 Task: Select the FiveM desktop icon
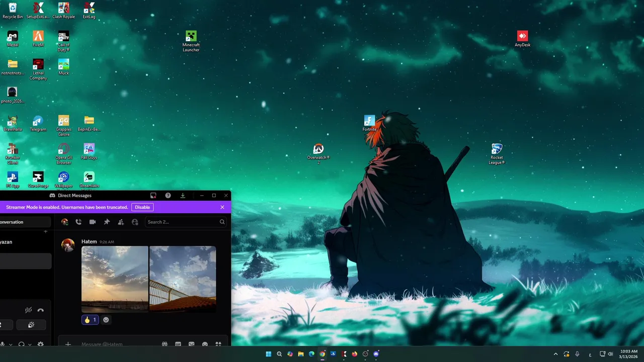click(x=38, y=39)
